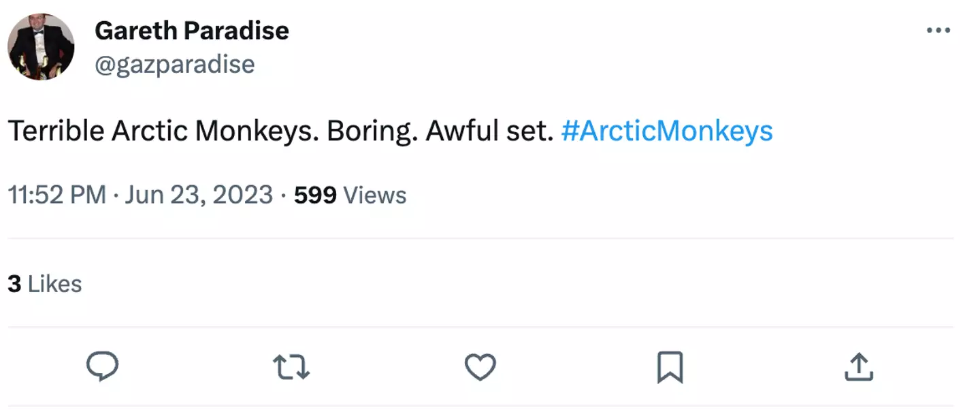Open the 3 Likes list
Screen dimensions: 980x410
(45, 284)
